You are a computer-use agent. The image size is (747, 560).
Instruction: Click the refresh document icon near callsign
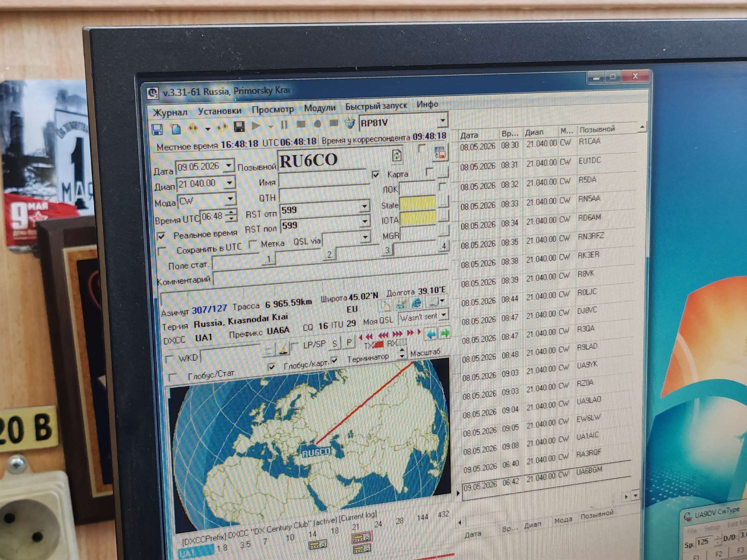397,156
